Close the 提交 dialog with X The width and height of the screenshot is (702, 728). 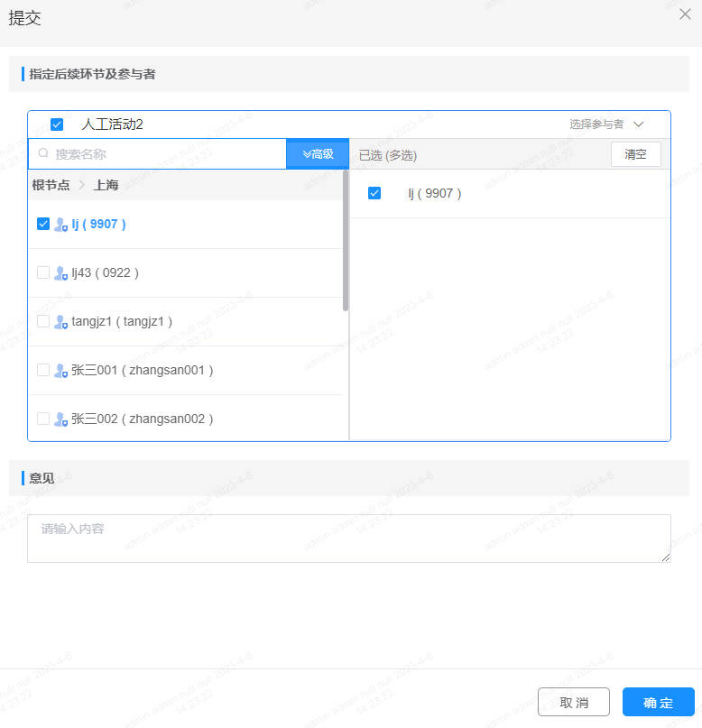pyautogui.click(x=685, y=14)
